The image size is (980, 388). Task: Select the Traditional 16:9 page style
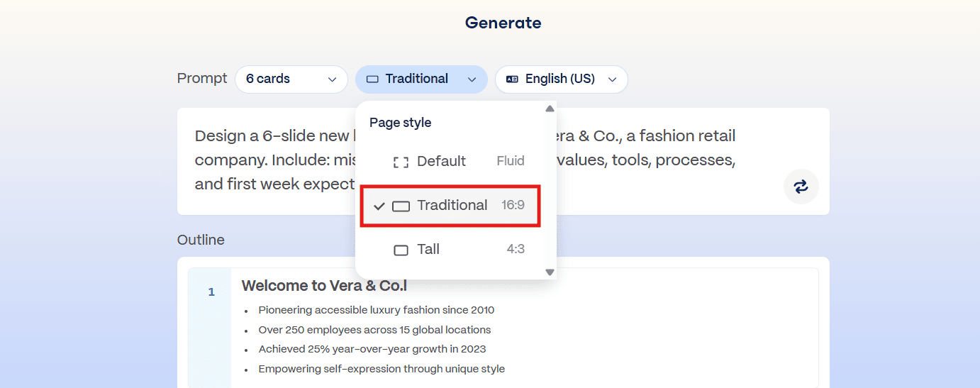[x=451, y=206]
